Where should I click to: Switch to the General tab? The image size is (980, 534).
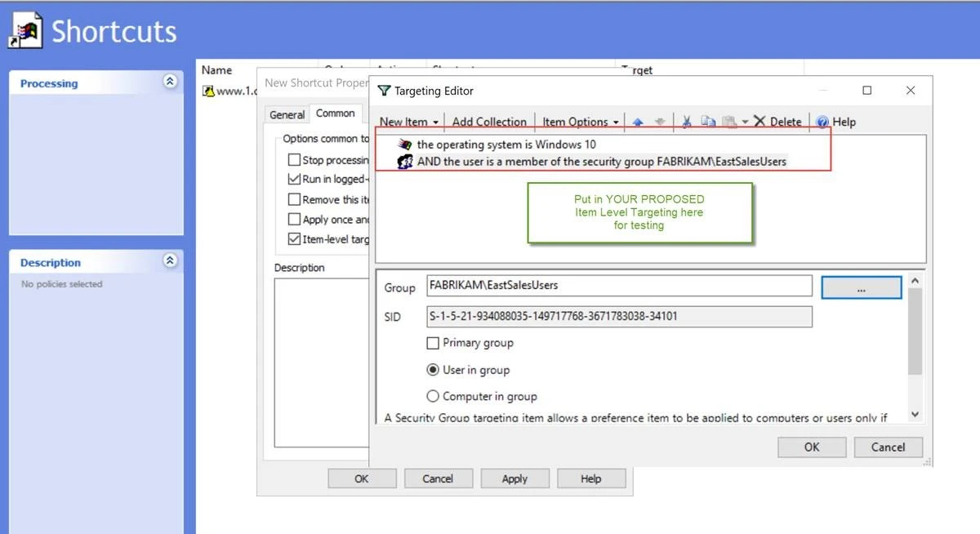click(x=287, y=115)
